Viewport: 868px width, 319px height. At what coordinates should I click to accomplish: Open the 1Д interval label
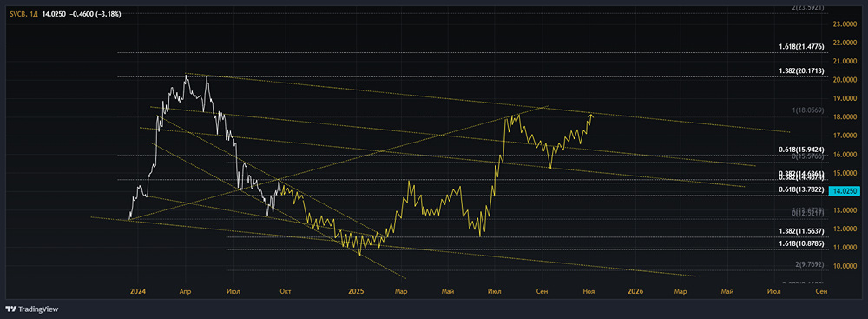point(33,14)
